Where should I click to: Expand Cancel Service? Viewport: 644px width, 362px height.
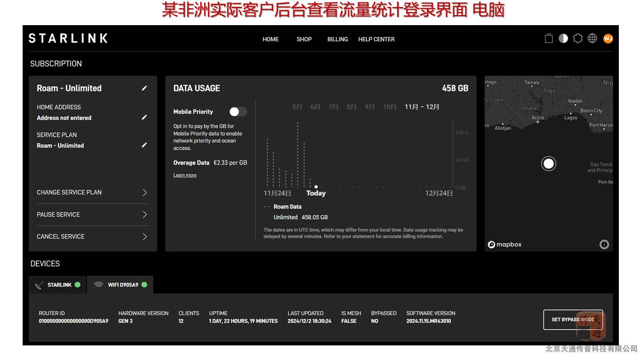93,237
